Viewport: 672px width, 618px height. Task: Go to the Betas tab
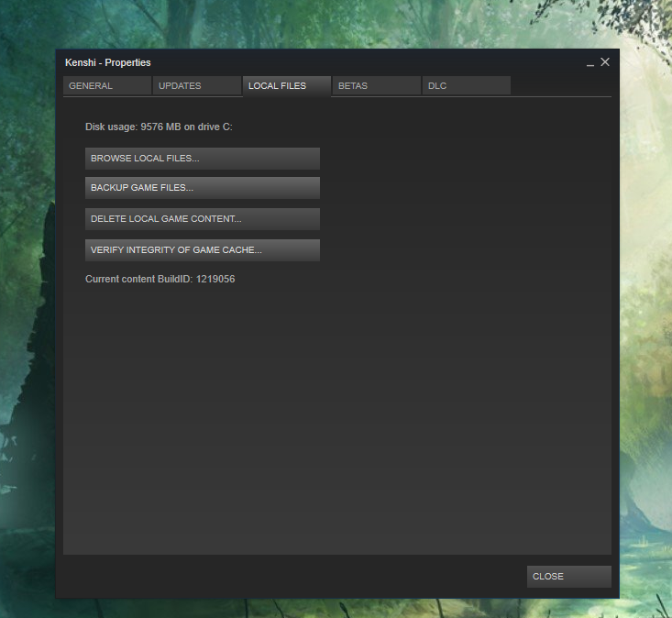click(376, 85)
